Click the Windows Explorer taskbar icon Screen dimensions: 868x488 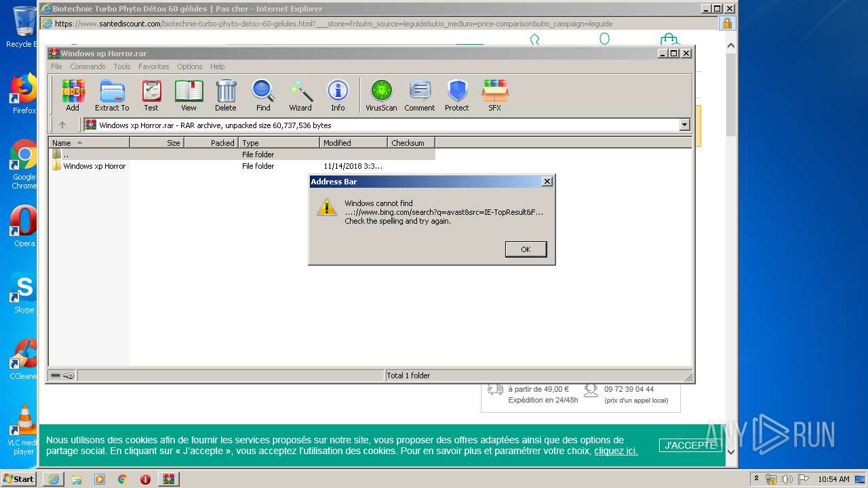pyautogui.click(x=77, y=479)
